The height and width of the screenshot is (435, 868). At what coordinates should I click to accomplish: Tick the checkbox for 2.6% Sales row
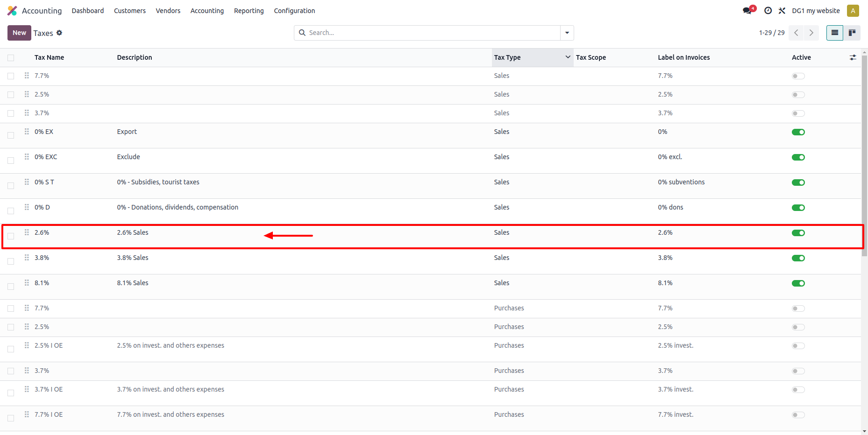coord(11,236)
